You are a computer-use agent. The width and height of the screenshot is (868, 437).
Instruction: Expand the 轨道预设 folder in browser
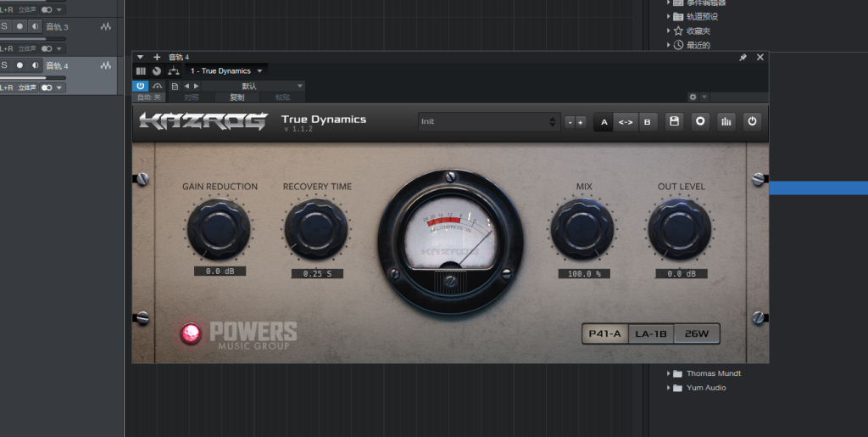point(668,17)
